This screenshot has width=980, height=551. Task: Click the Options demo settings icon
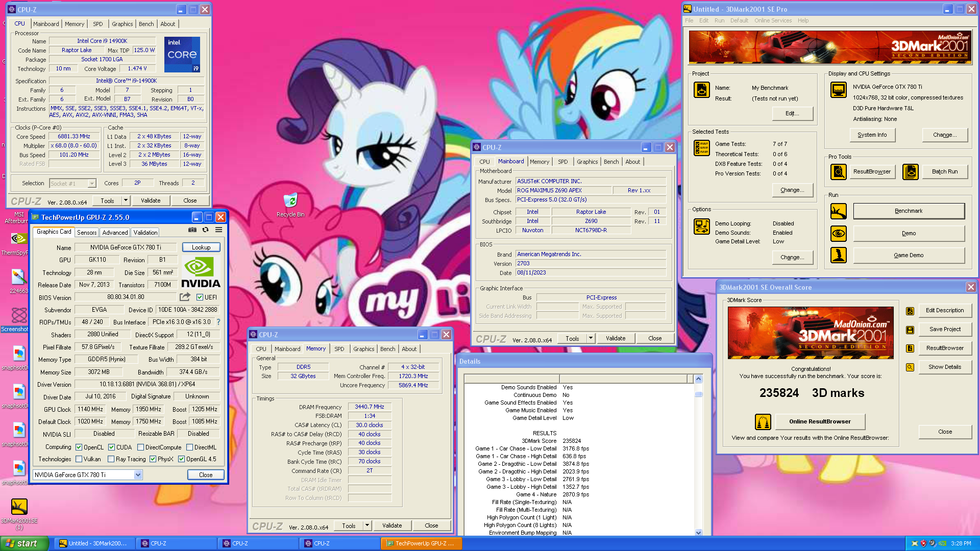702,227
